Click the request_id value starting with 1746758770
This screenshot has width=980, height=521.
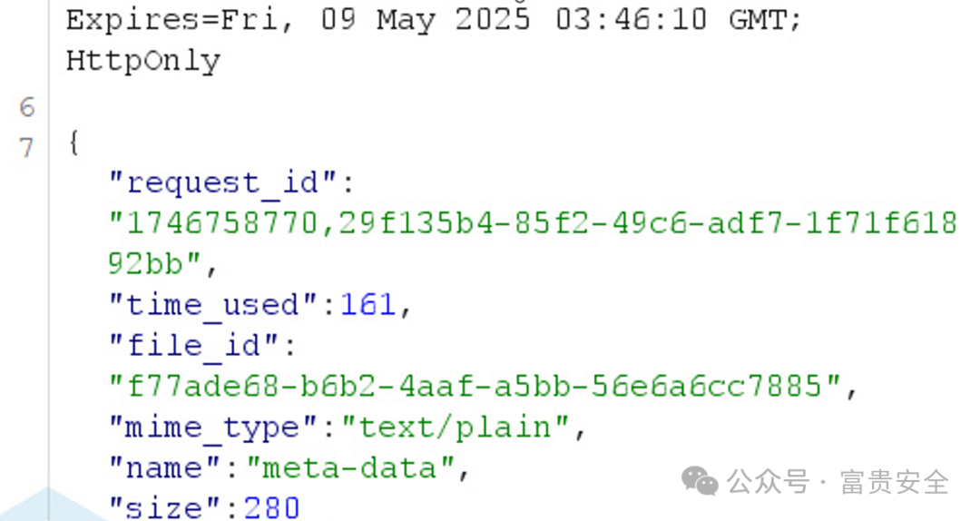click(x=533, y=223)
